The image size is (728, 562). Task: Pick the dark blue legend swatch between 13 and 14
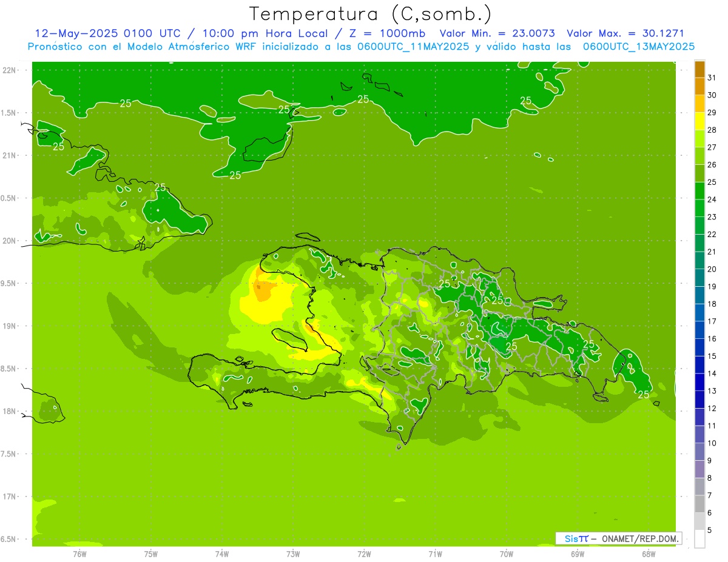tap(699, 382)
